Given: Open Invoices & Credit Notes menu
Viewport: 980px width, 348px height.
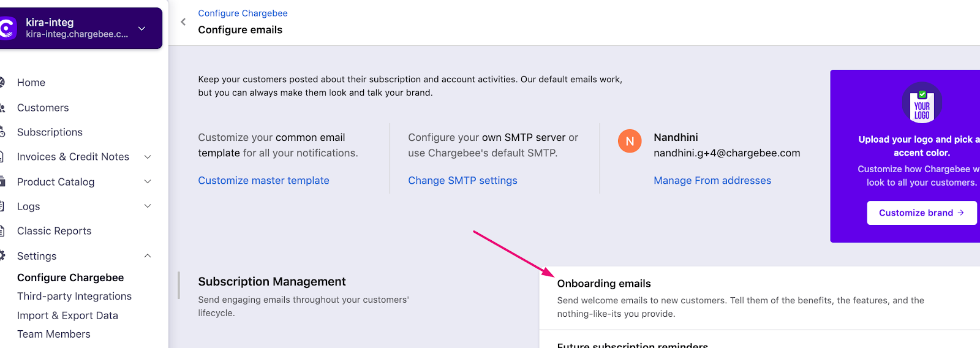Looking at the screenshot, I should (x=73, y=157).
